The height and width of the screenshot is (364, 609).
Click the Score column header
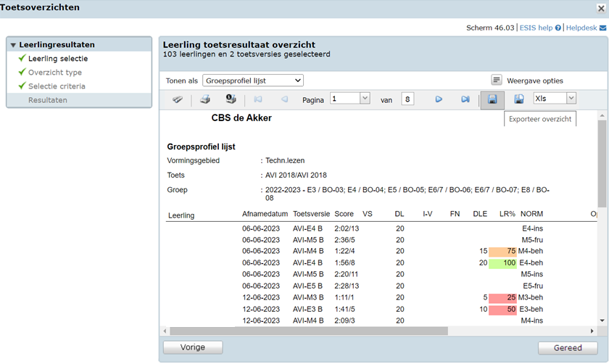(x=344, y=214)
